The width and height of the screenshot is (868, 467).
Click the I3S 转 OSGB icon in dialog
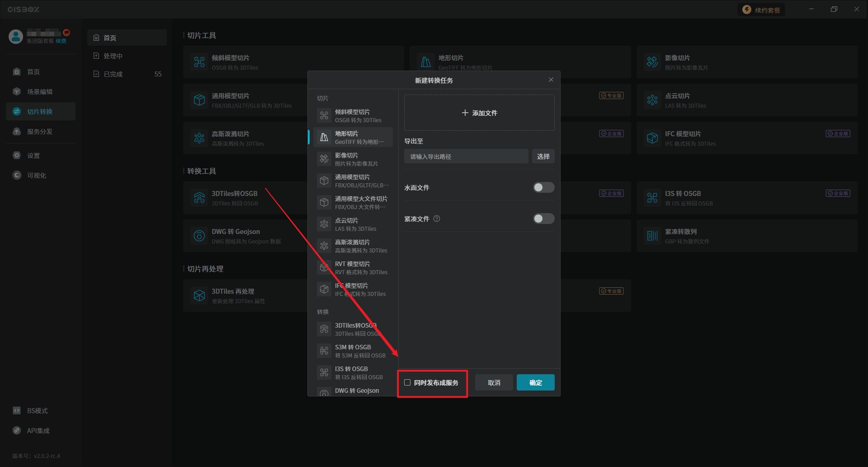[x=324, y=373]
